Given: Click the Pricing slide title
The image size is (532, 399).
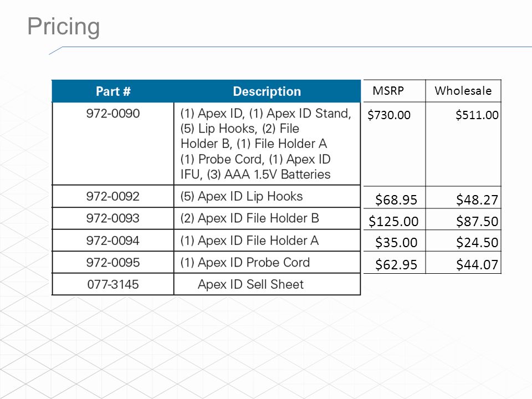Looking at the screenshot, I should pos(63,27).
